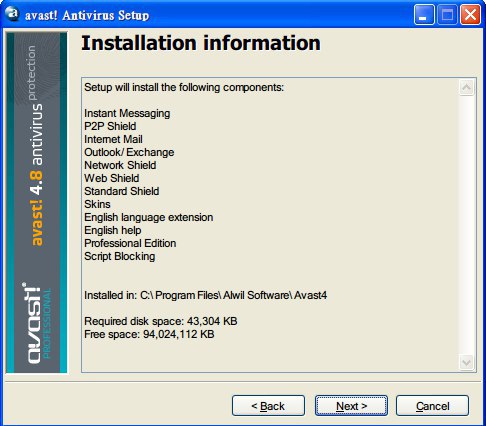
Task: Click the 'avast! Antivirus Setup' title text
Action: [x=87, y=15]
